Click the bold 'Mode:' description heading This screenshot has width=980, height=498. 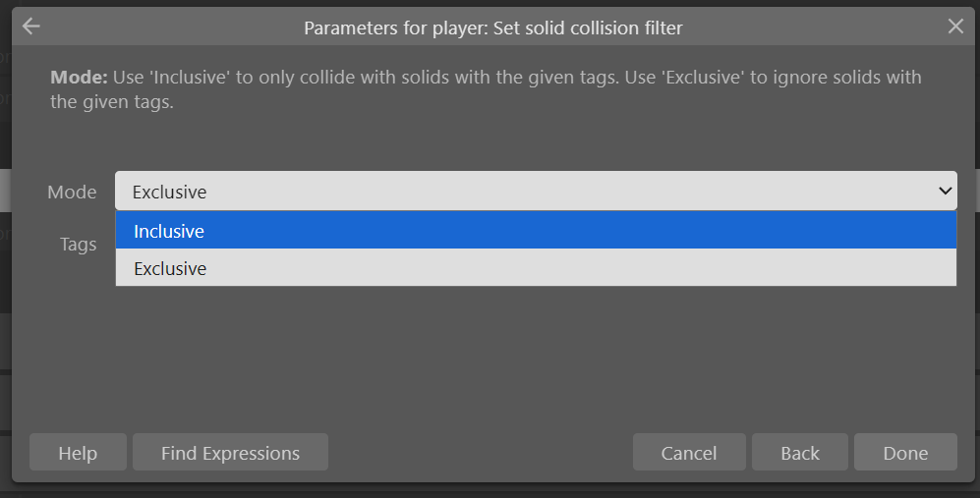[x=79, y=78]
